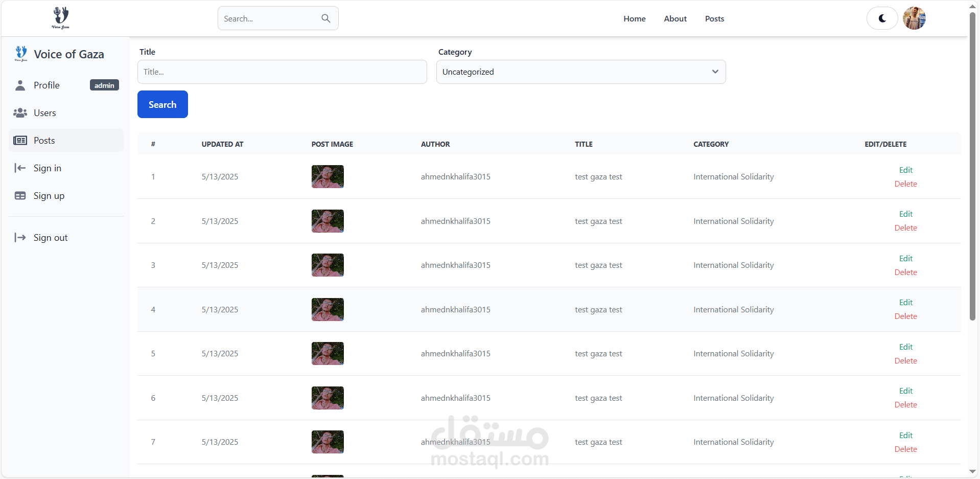
Task: Edit post in row 1
Action: [905, 170]
